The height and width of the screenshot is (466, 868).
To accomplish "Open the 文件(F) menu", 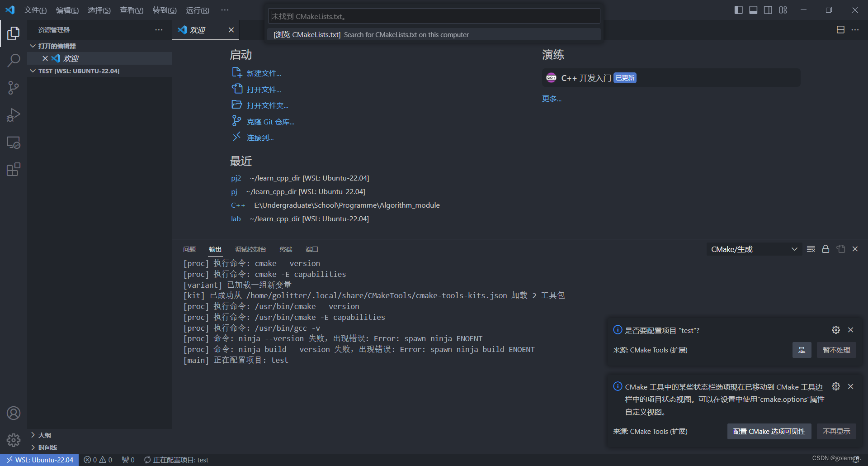I will [x=35, y=10].
